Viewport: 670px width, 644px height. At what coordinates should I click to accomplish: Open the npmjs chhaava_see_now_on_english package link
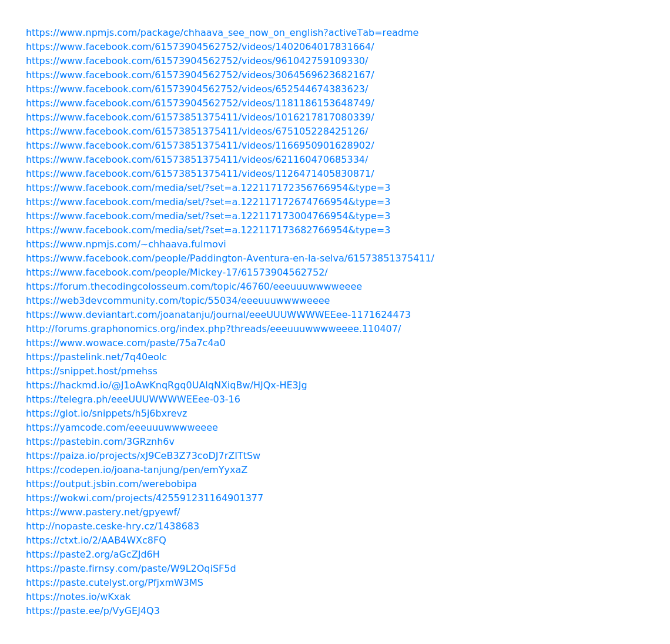(x=222, y=33)
